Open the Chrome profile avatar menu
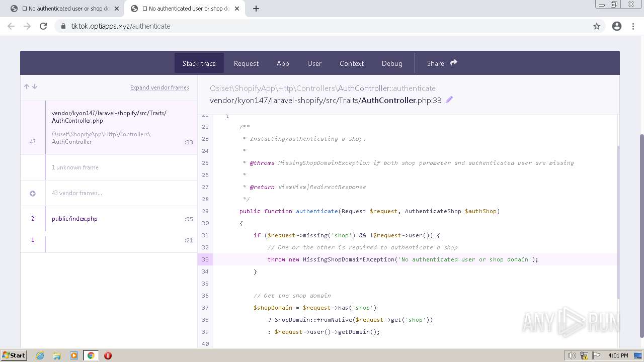Viewport: 644px width, 362px height. [617, 26]
